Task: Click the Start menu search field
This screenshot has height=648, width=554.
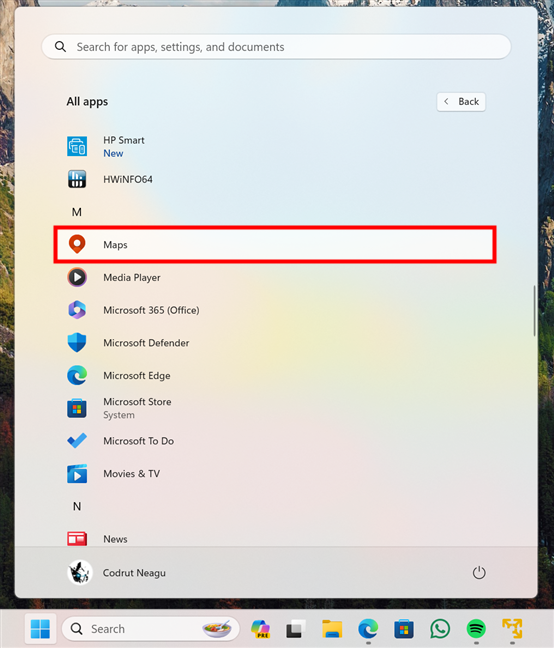Action: 276,47
